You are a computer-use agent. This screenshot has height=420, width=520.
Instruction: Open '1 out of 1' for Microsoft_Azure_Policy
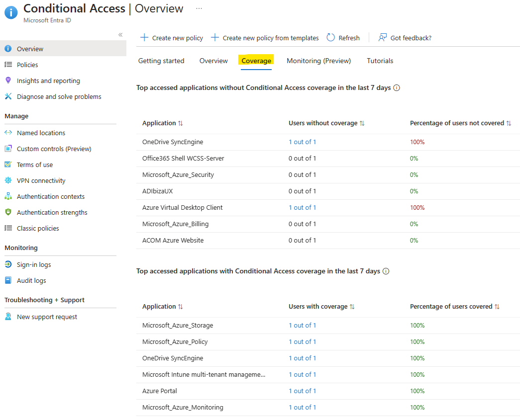point(302,342)
